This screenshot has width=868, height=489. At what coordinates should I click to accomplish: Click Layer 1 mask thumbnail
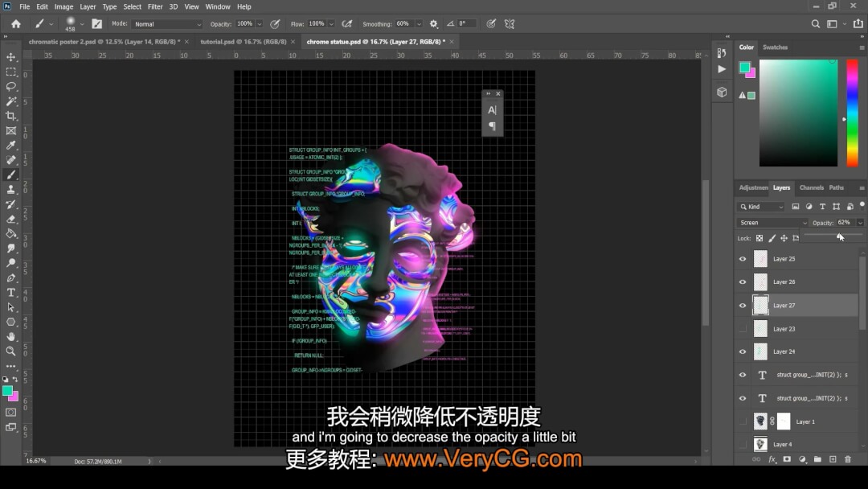coord(784,421)
